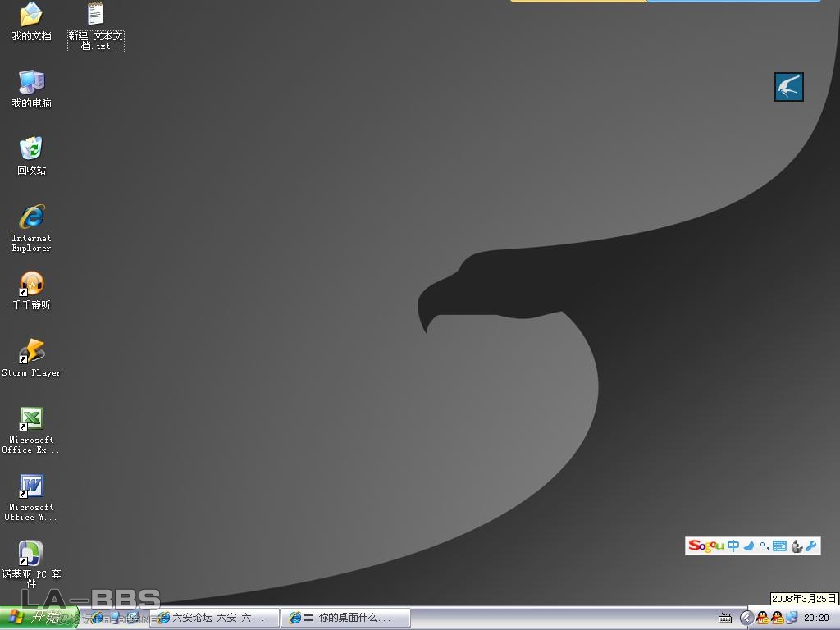840x630 pixels.
Task: Switch to 你的桌面什么 taskbar window
Action: click(x=346, y=618)
